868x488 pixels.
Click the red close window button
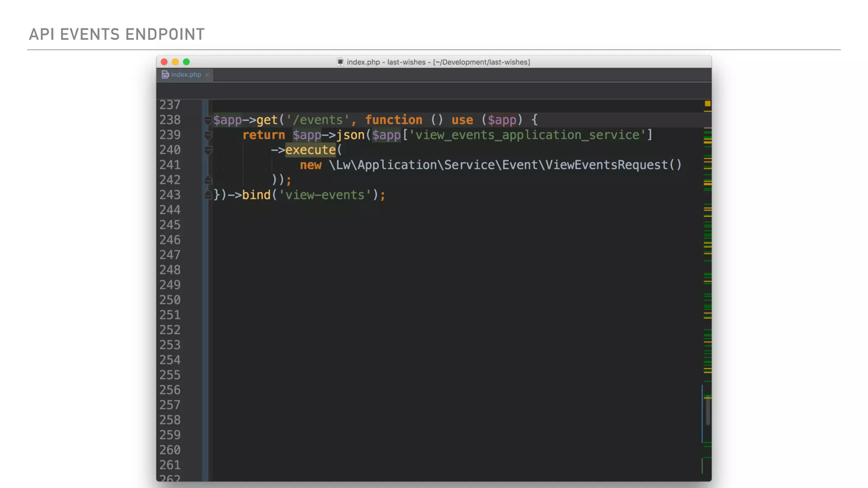coord(164,62)
